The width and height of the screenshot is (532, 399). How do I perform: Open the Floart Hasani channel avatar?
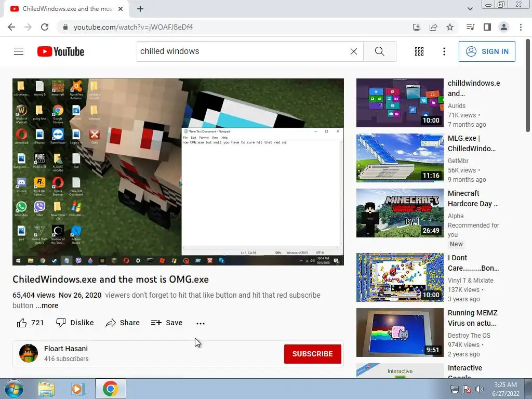(29, 353)
